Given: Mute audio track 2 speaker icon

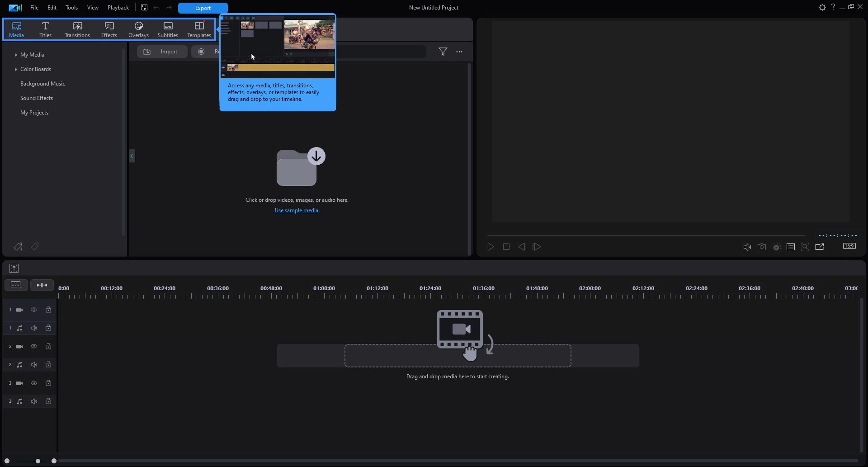Looking at the screenshot, I should pos(34,365).
